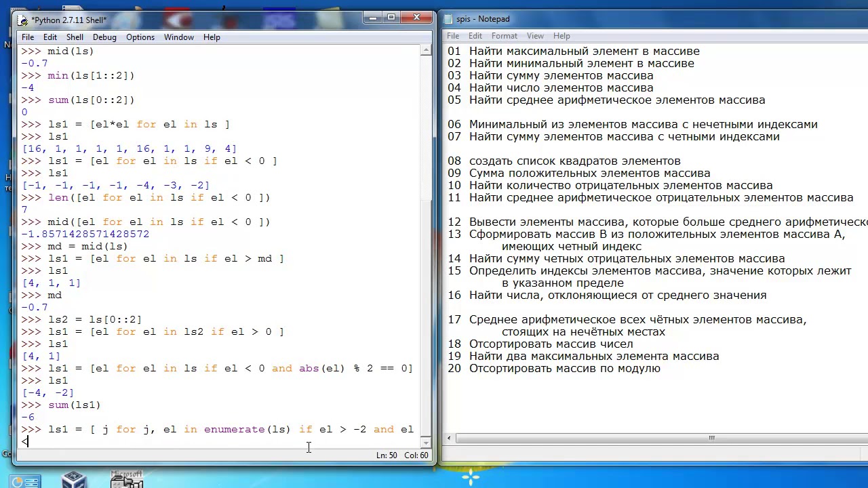Click the Notepad title bar icon
This screenshot has width=868, height=488.
(449, 19)
